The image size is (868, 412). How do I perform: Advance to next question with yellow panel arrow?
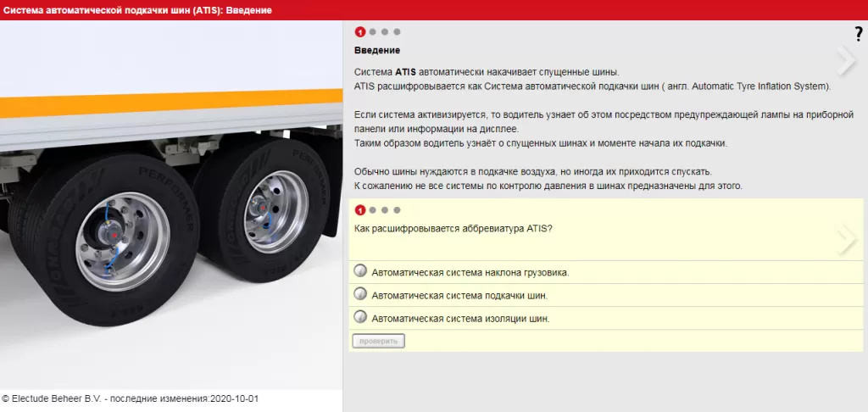pyautogui.click(x=845, y=240)
